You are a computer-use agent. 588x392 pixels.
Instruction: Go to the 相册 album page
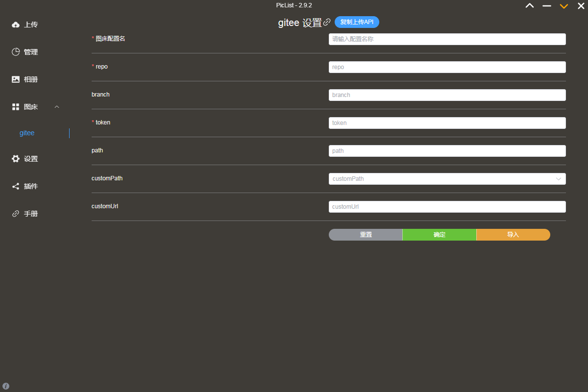click(30, 79)
